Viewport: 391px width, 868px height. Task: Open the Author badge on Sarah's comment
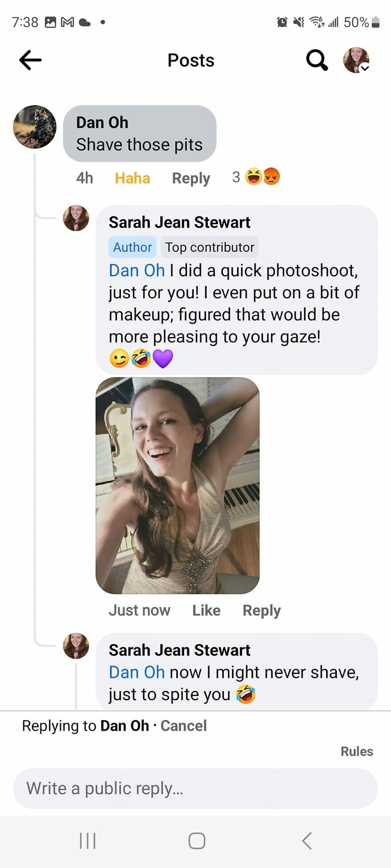tap(132, 247)
